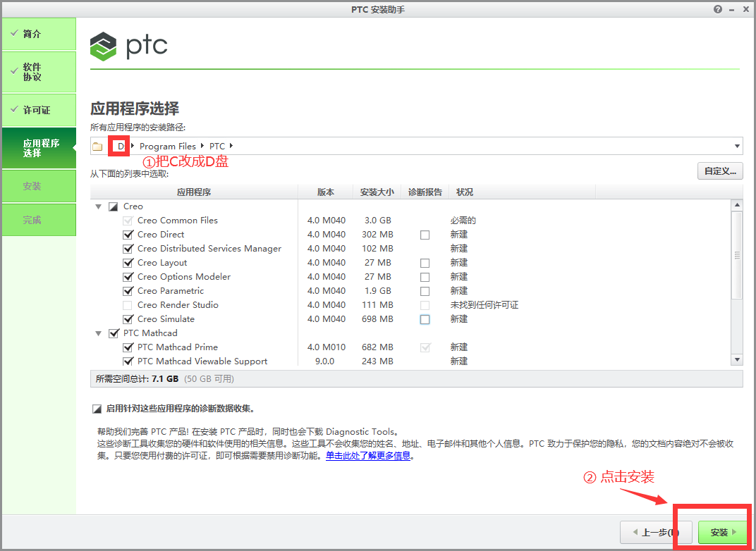
Task: Go to the 许可证 step
Action: [x=39, y=110]
